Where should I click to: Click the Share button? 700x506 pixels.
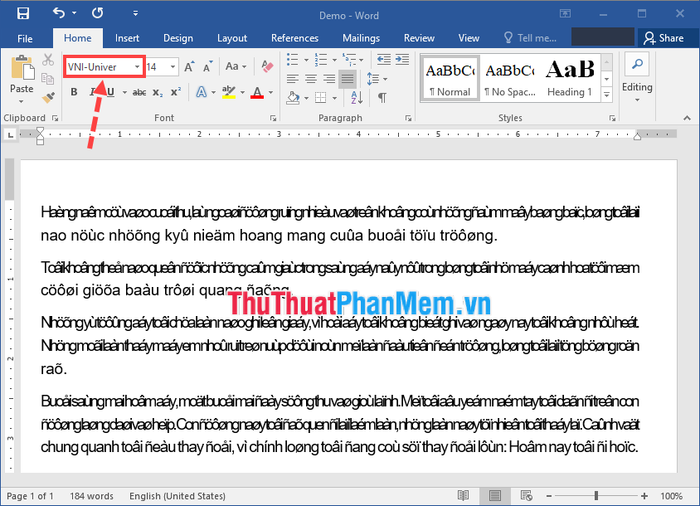pos(664,38)
